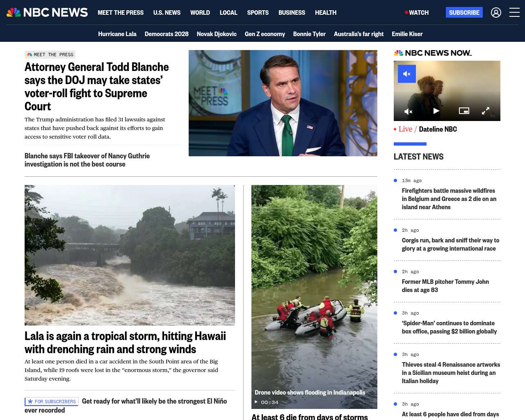Open the Australia's far right topic
Screen dimensions: 525x420
pyautogui.click(x=358, y=34)
